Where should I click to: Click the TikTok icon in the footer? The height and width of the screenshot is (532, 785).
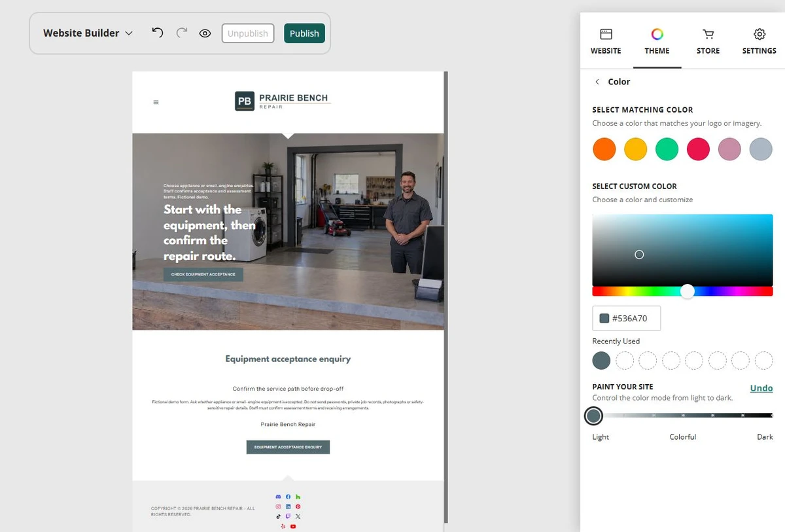click(278, 516)
